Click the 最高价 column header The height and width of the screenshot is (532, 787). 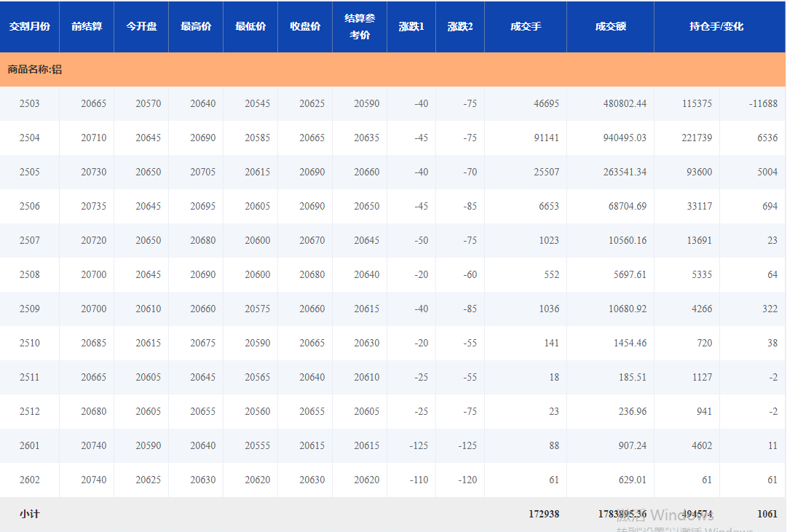(196, 26)
